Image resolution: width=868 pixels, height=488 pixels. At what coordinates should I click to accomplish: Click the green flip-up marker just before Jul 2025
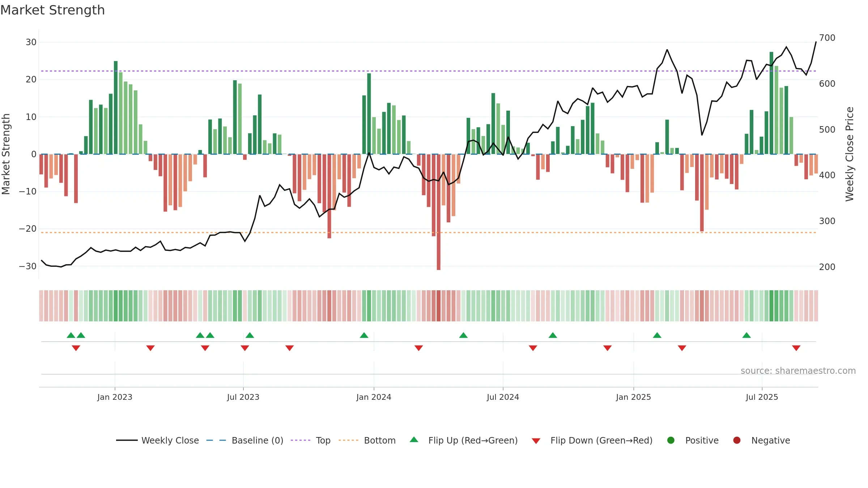[746, 335]
